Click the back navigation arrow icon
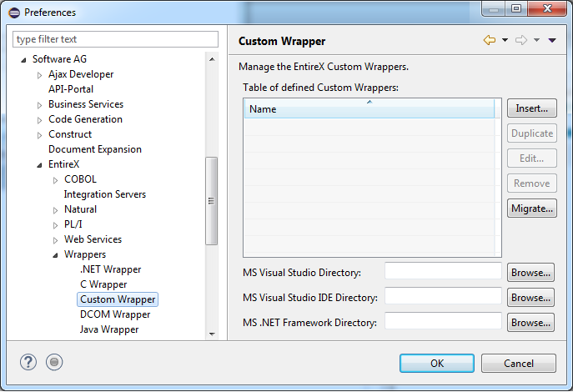573x392 pixels. pyautogui.click(x=490, y=40)
